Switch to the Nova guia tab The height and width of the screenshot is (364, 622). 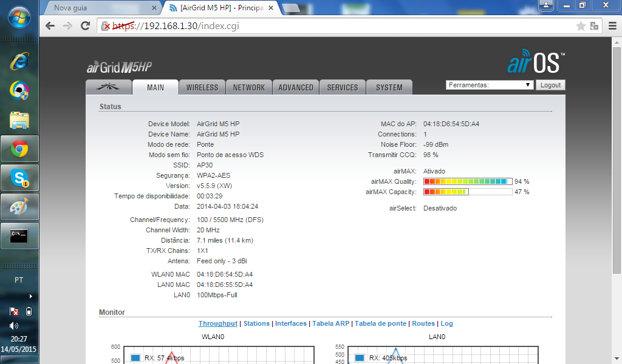pos(101,7)
